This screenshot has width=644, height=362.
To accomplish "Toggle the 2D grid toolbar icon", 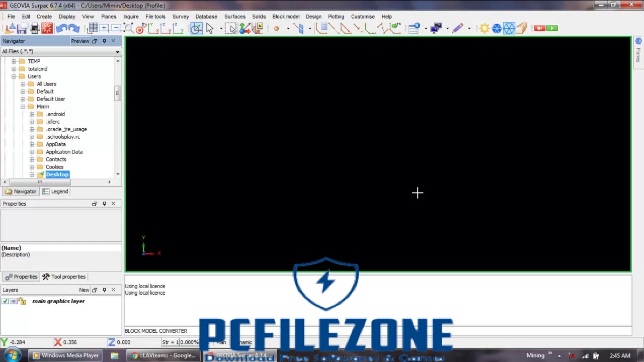I will click(93, 29).
